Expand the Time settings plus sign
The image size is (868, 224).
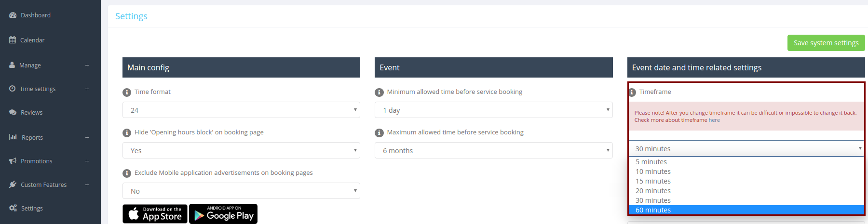coord(87,89)
